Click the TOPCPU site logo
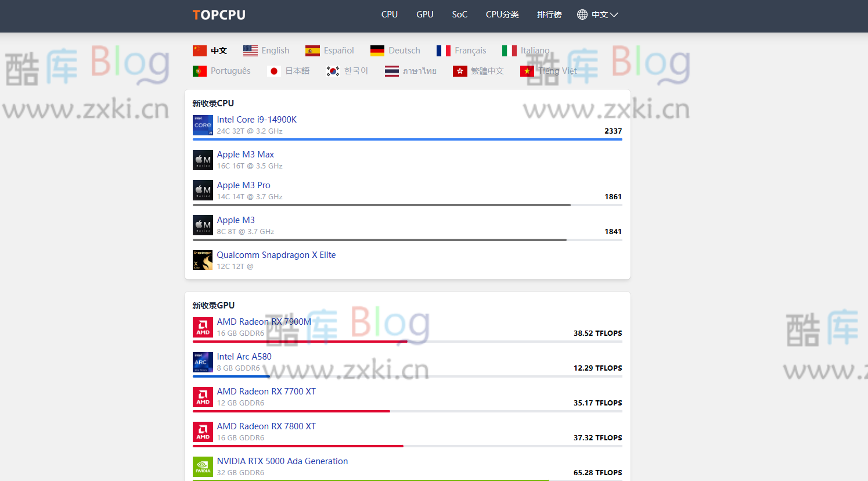The width and height of the screenshot is (868, 481). (x=219, y=15)
